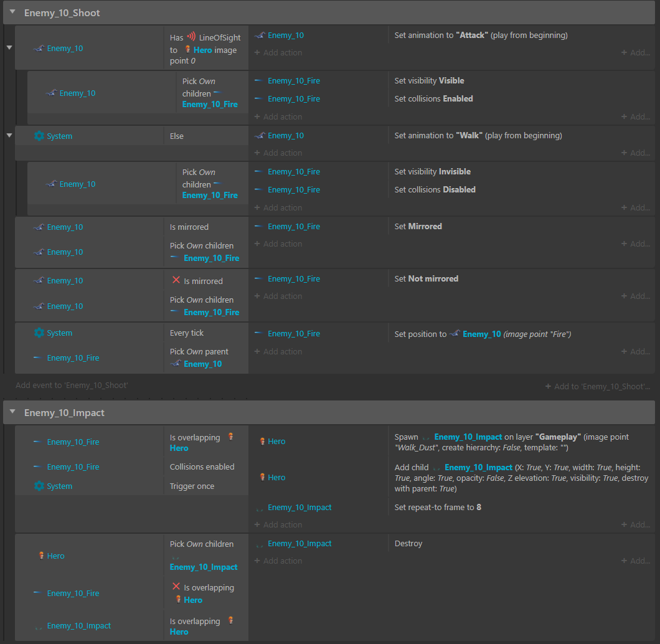Image resolution: width=660 pixels, height=644 pixels.
Task: Collapse the Enemy_10_Shoot group
Action: pyautogui.click(x=12, y=12)
